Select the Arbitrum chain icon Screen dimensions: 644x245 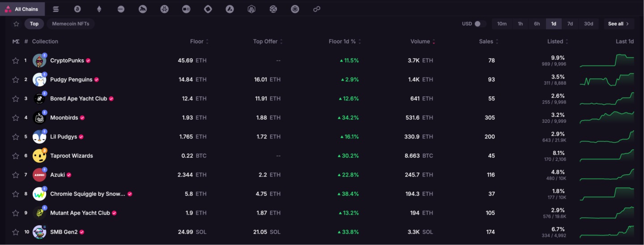click(x=251, y=9)
